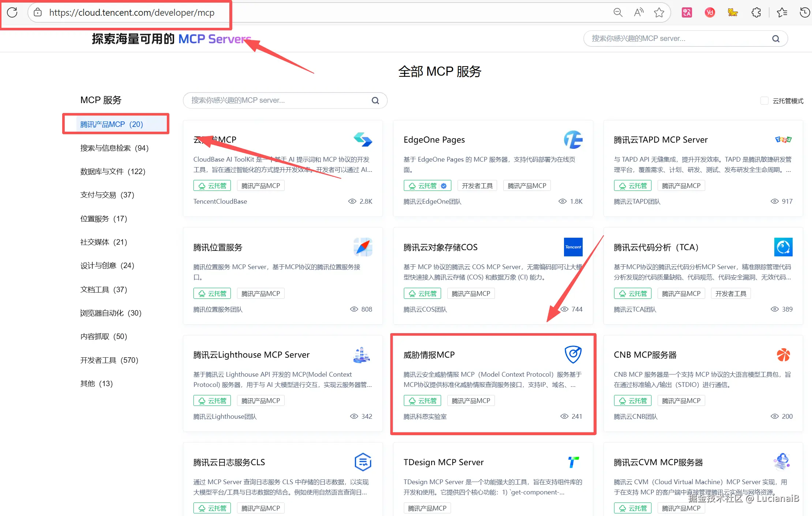This screenshot has height=516, width=812.
Task: Toggle the favorites star in address bar
Action: (659, 12)
